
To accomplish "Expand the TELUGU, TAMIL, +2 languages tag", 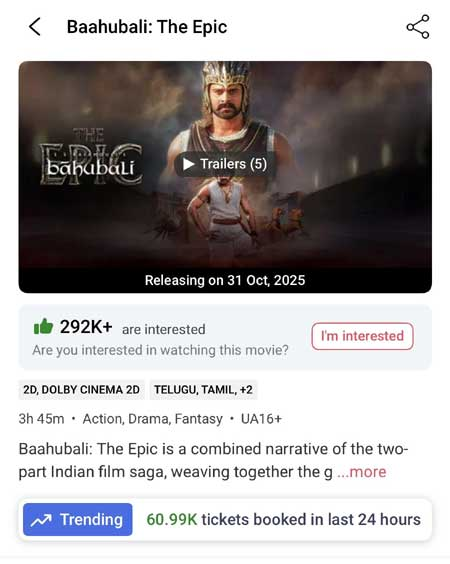I will [203, 390].
